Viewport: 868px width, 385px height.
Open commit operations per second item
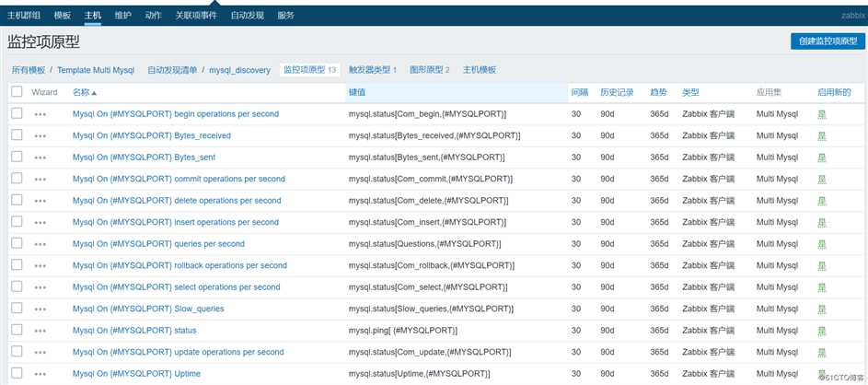click(179, 179)
